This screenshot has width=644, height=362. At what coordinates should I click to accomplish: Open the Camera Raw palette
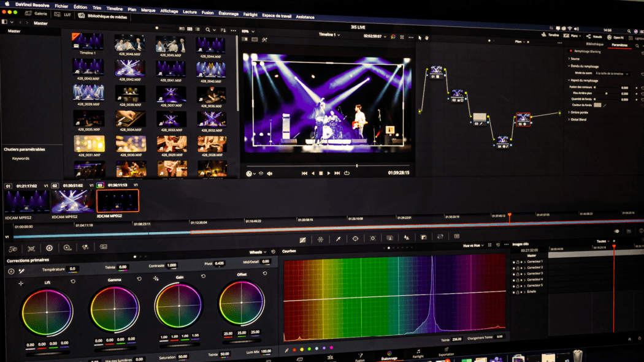13,249
